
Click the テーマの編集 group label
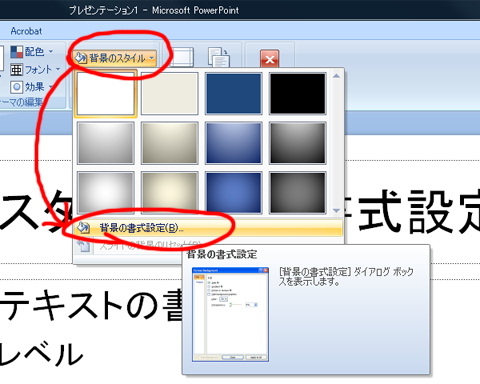point(22,102)
